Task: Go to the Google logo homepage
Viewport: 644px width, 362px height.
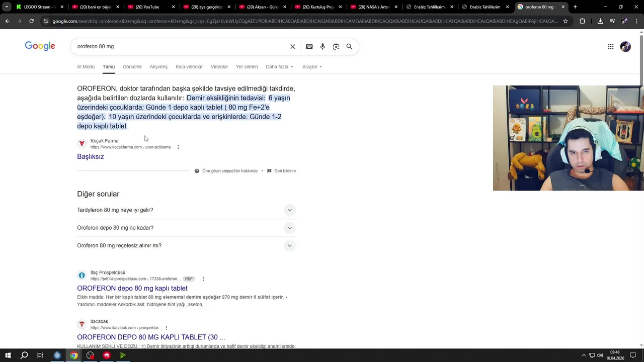Action: click(x=40, y=46)
